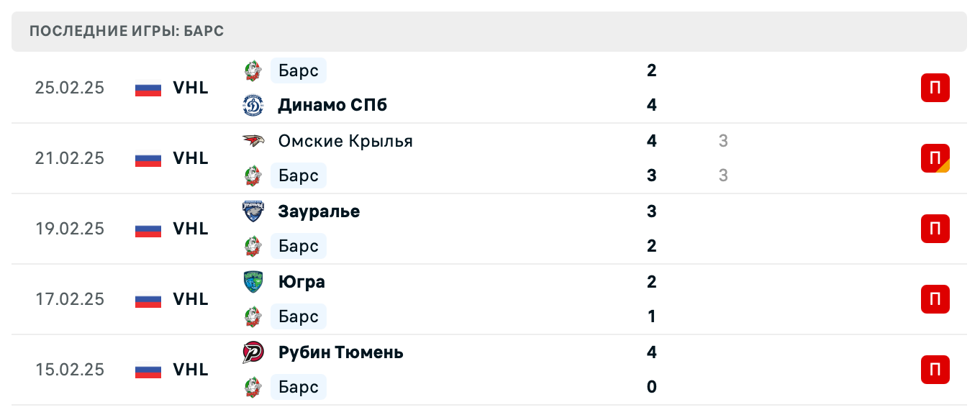This screenshot has width=980, height=420.
Task: Click the Югра club logo
Action: (253, 282)
